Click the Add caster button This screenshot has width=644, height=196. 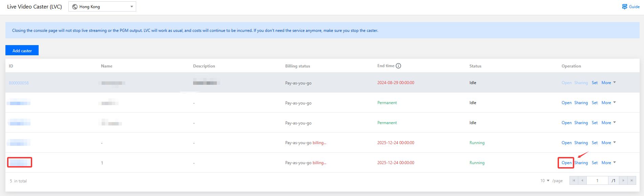click(22, 51)
